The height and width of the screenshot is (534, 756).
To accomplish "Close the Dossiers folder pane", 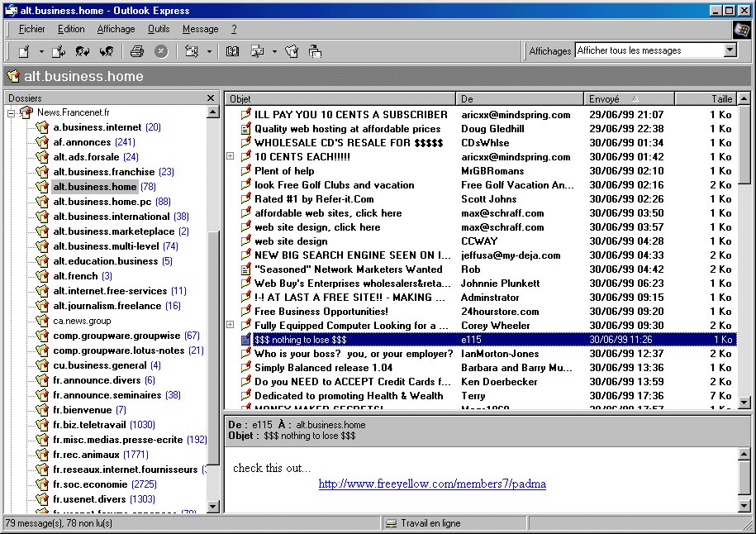I will click(x=210, y=98).
